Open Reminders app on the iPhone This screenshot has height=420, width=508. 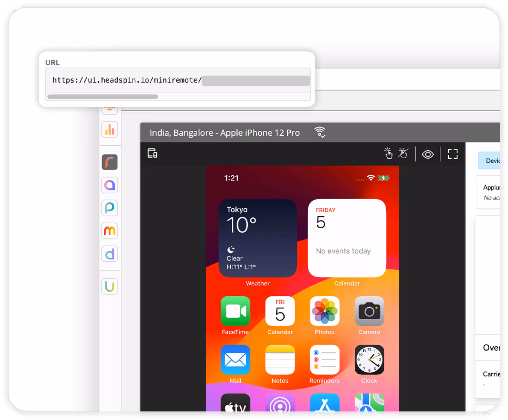tap(325, 360)
